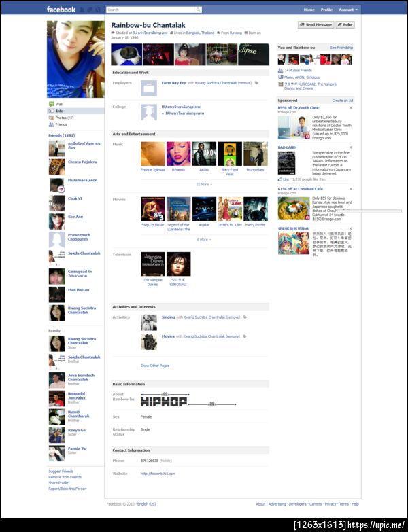Image resolution: width=408 pixels, height=532 pixels.
Task: Click See Friendship link
Action: (x=341, y=48)
